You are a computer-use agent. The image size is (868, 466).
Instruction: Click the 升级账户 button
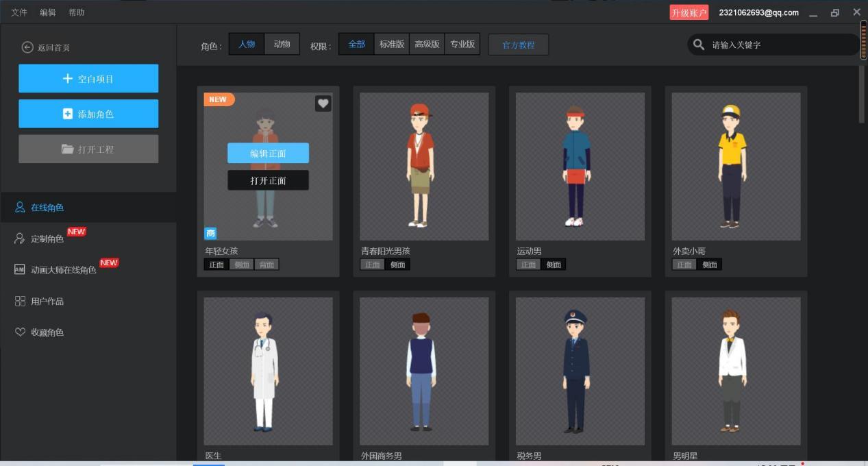tap(689, 12)
